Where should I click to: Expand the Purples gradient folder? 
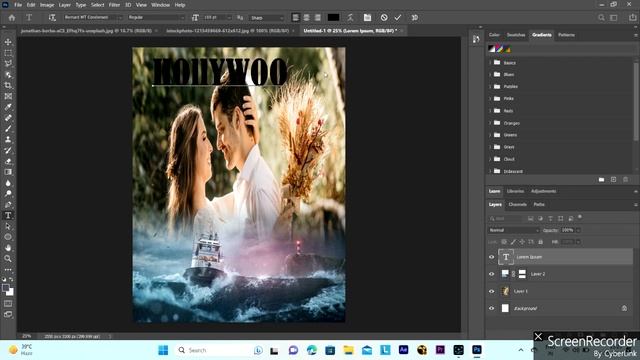pyautogui.click(x=490, y=87)
